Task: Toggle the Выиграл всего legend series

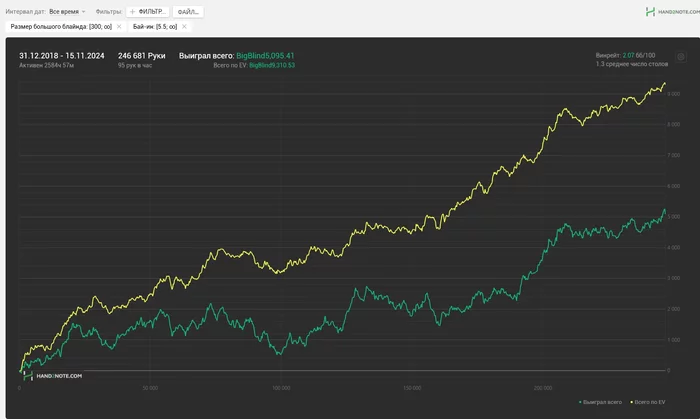Action: 600,402
